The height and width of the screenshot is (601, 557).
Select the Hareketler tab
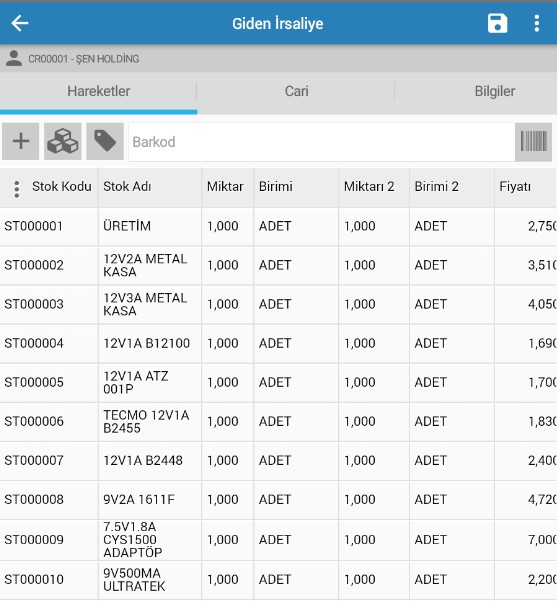tap(99, 91)
